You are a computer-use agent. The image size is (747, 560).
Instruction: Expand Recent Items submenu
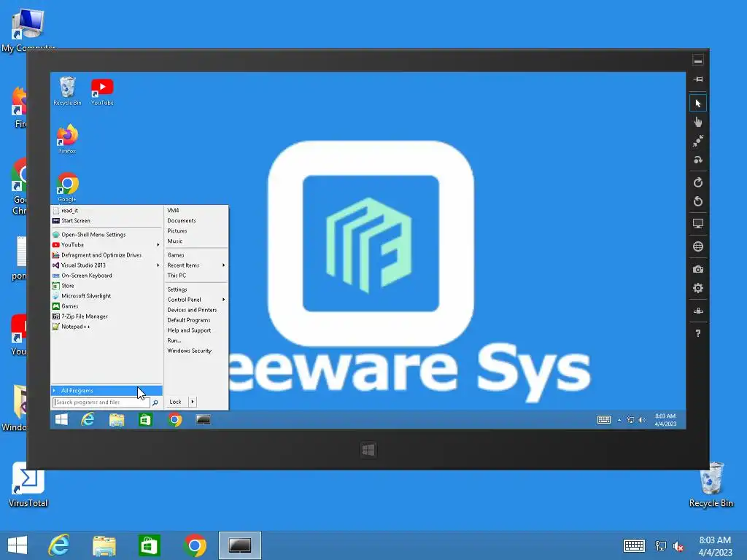196,265
